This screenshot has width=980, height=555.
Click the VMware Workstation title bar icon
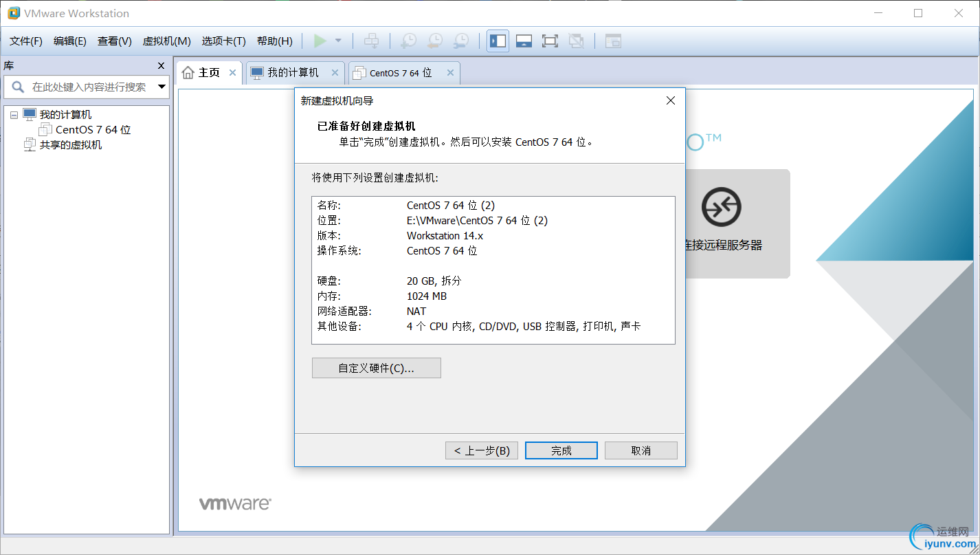[13, 13]
